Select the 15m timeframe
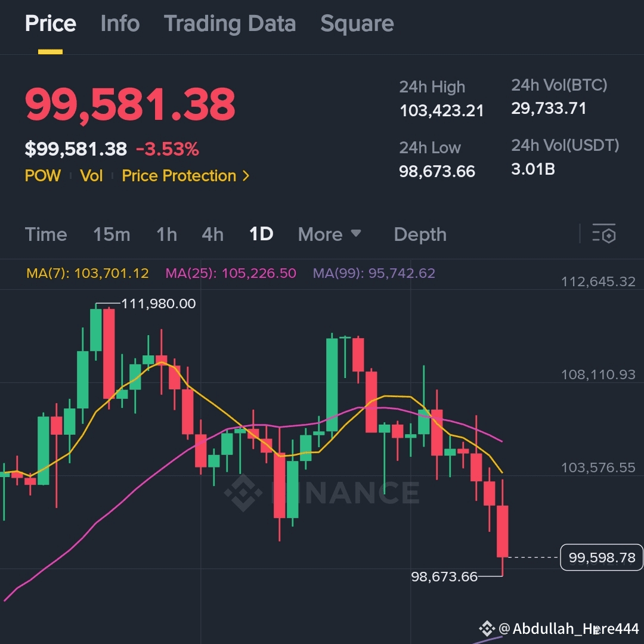644x644 pixels. (112, 234)
